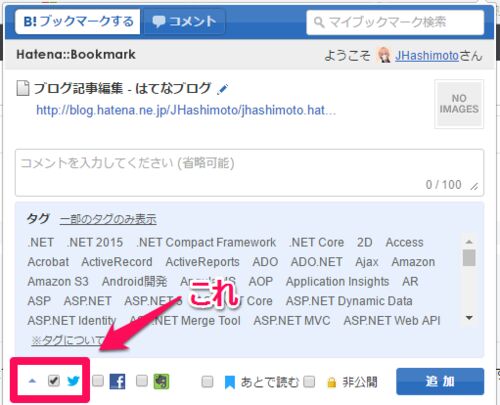Viewport: 500px width, 405px height.
Task: Select the ASP.NET Identity tag
Action: click(x=72, y=320)
